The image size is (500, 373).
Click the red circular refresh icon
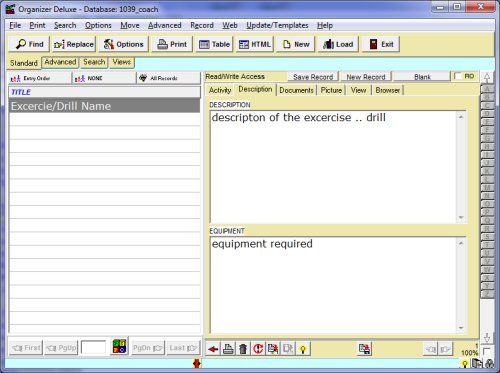pos(258,349)
